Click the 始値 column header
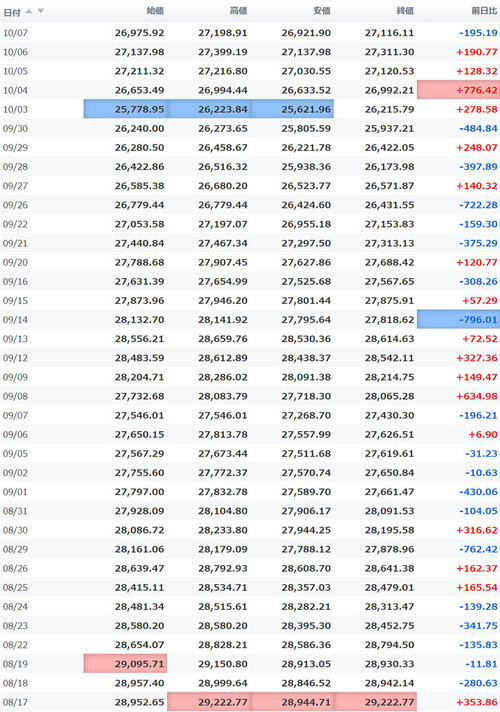 155,11
